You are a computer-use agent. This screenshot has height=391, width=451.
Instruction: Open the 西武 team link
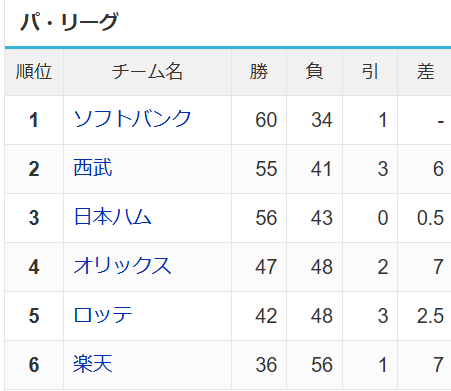(x=93, y=168)
